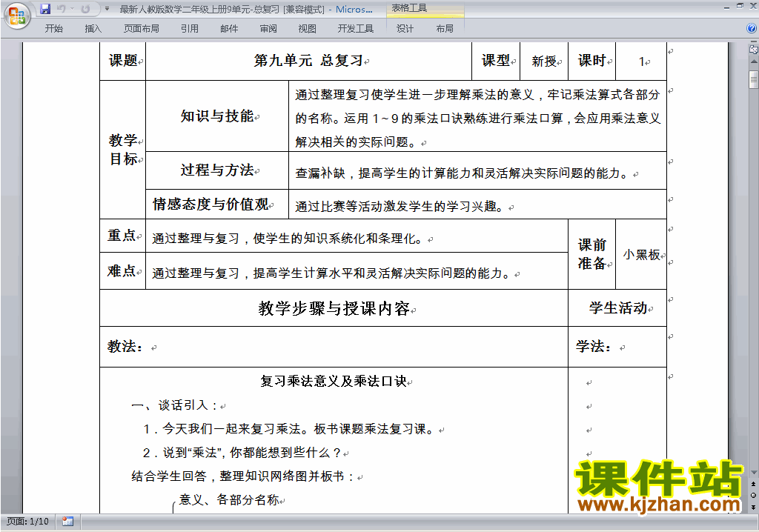Click the 难点 label cell

[123, 271]
